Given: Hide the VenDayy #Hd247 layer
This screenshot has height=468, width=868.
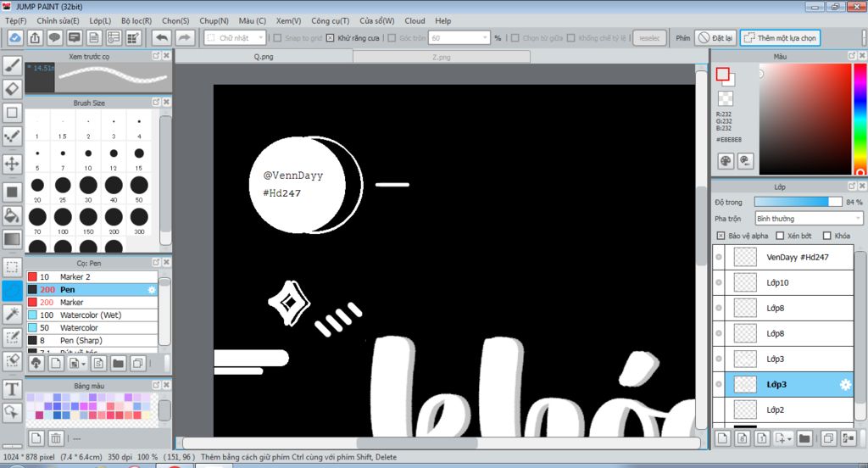Looking at the screenshot, I should point(719,257).
